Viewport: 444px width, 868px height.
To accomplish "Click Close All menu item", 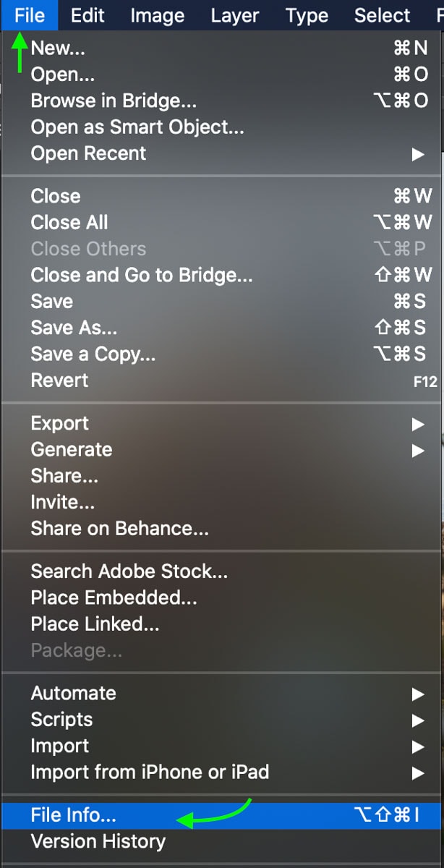I will pos(69,223).
